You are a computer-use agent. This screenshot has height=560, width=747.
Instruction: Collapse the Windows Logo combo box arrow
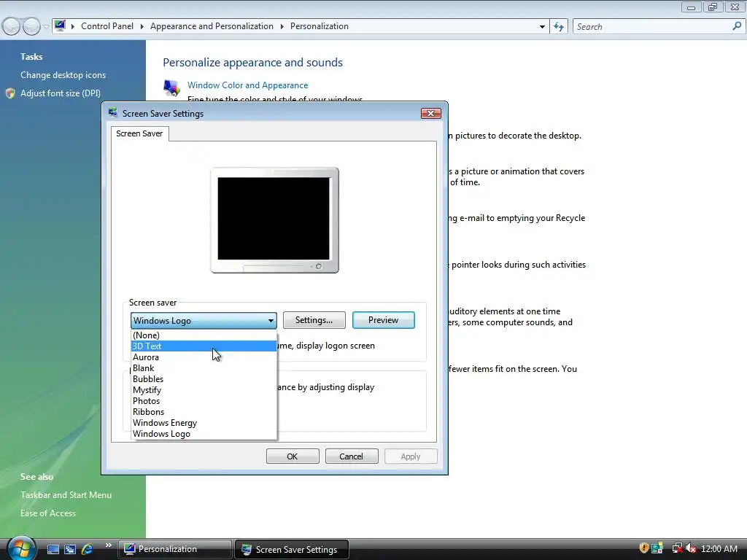tap(271, 321)
